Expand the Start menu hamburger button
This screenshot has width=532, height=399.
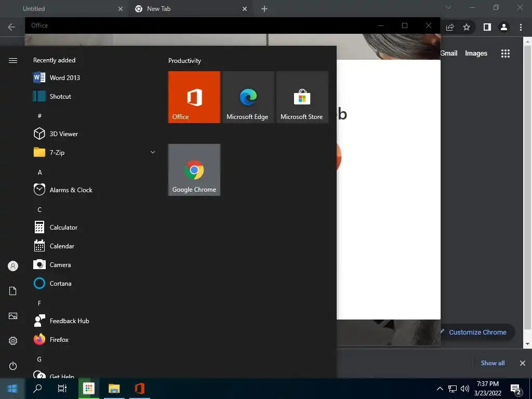pyautogui.click(x=13, y=60)
